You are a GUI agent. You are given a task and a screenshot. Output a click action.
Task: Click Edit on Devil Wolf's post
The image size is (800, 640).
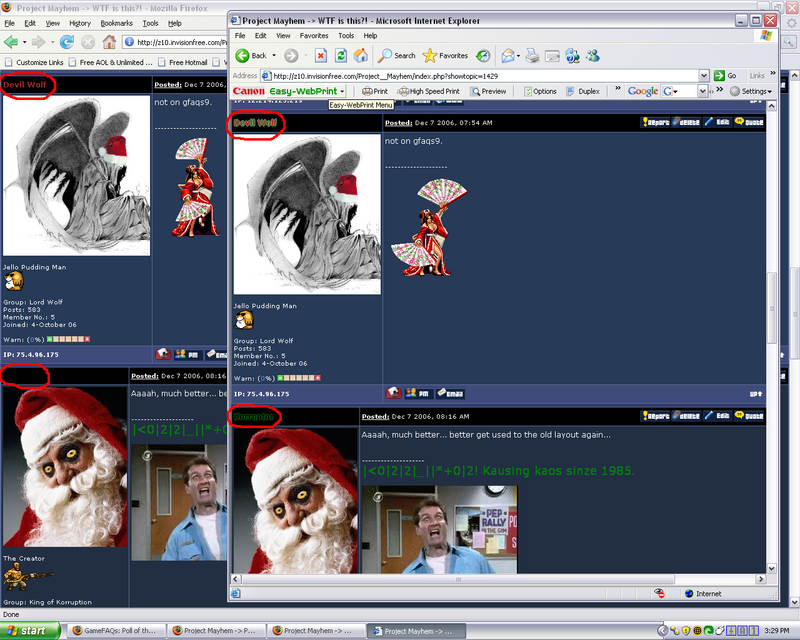point(717,122)
